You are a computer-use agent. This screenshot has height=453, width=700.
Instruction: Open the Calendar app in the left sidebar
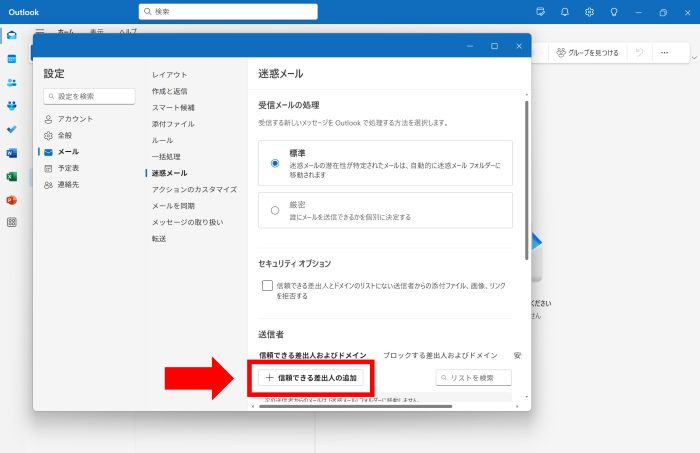click(x=12, y=58)
